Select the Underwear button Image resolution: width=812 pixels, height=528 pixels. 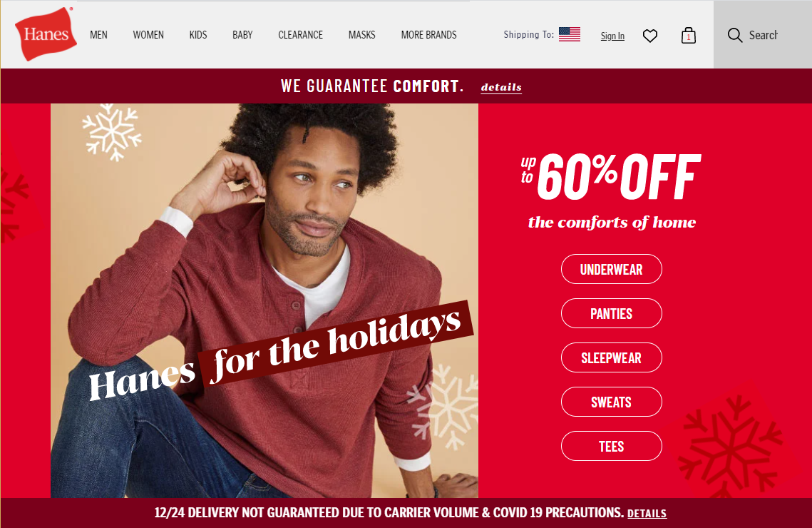[x=611, y=269]
